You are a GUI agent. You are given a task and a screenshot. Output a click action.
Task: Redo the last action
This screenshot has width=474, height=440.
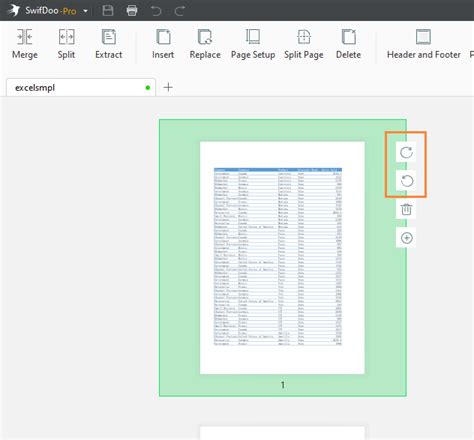coord(180,11)
